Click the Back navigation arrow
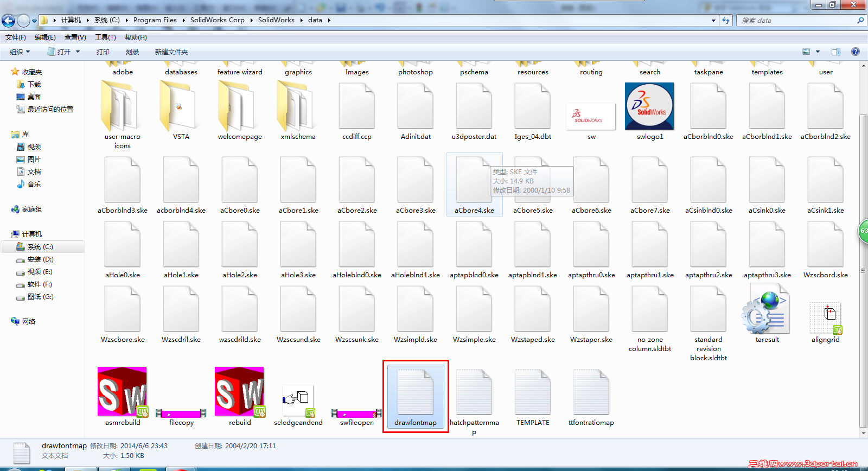The image size is (868, 471). tap(9, 21)
